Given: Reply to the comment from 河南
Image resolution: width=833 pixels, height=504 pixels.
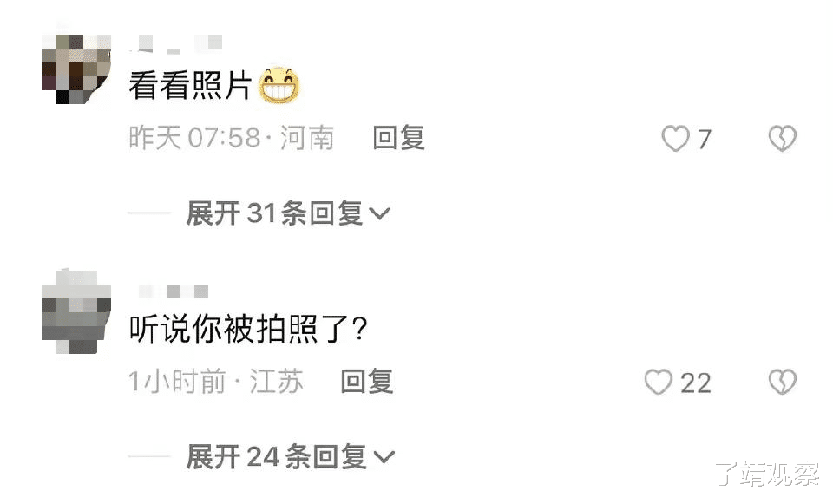Looking at the screenshot, I should coord(398,138).
